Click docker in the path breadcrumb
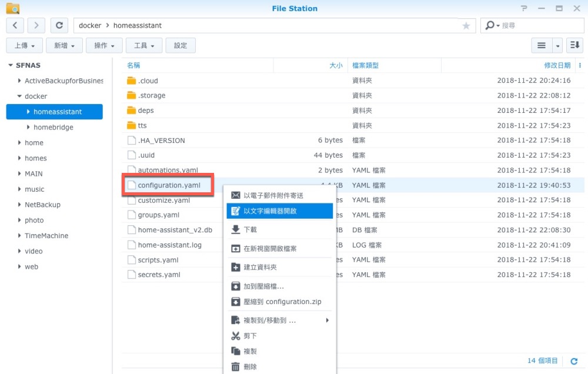 (90, 25)
